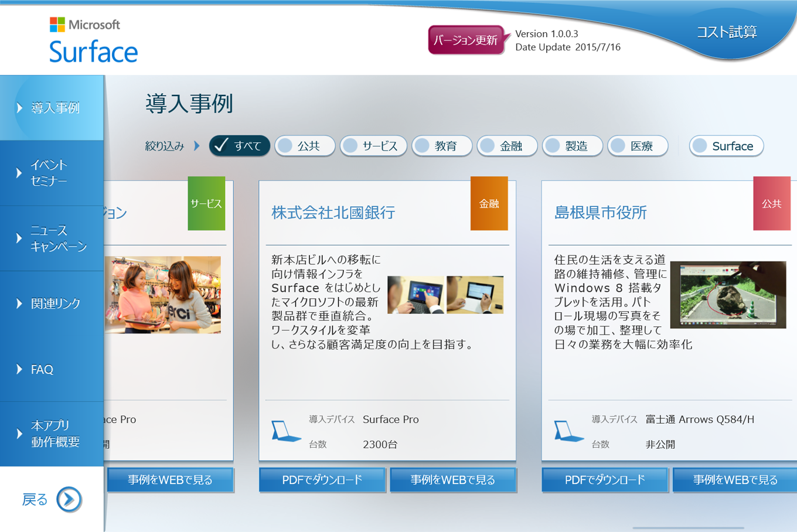Image resolution: width=797 pixels, height=532 pixels.
Task: Click the tablet-with-keyboard photo in 北國銀行 card
Action: 415,295
